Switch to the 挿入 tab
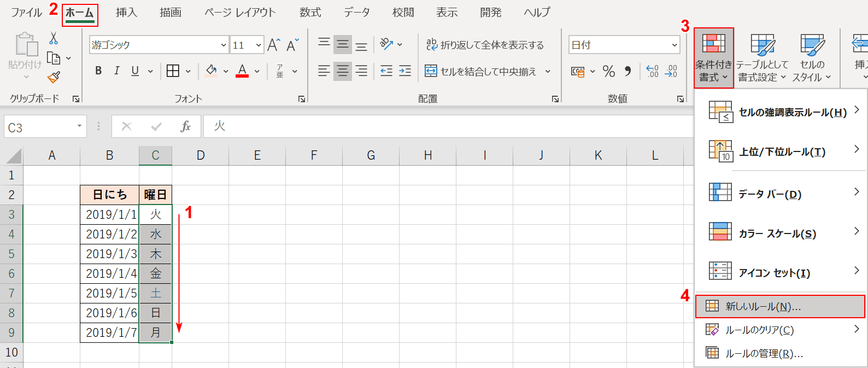This screenshot has height=368, width=868. pyautogui.click(x=126, y=13)
